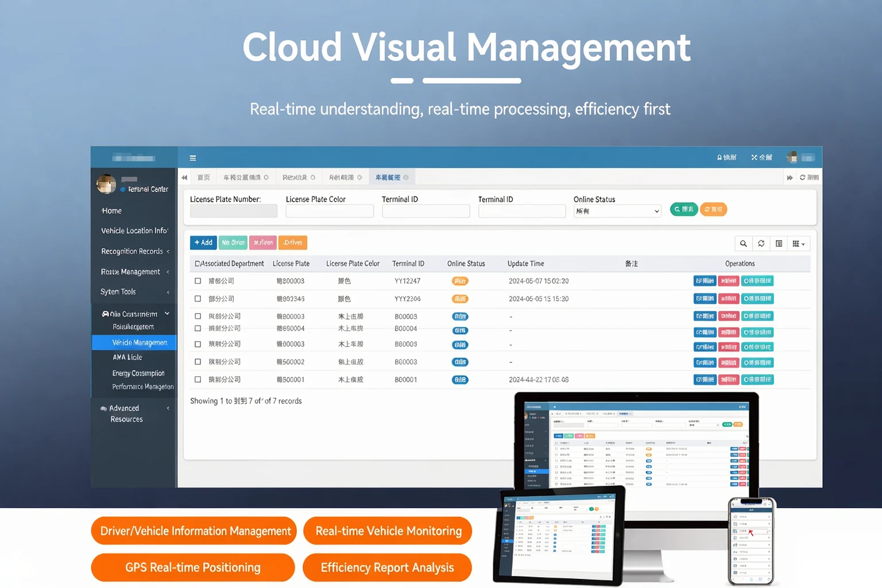Select the row with Terminal ID B80003

pyautogui.click(x=198, y=345)
